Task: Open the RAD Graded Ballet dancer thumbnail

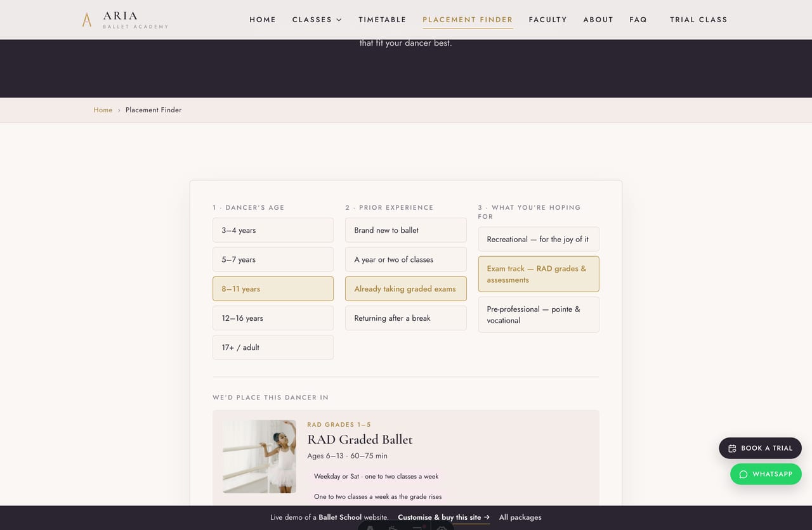Action: pos(259,456)
